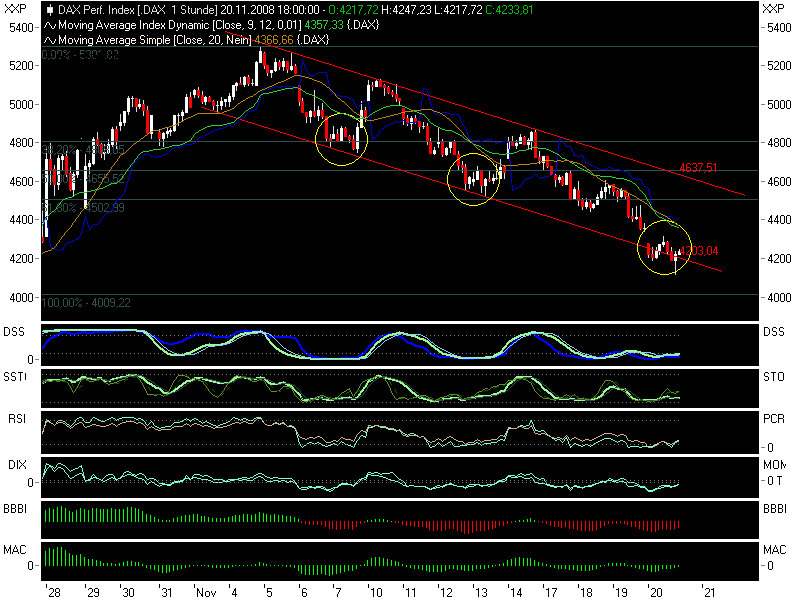Select the yellow circle marker near Nov 7
This screenshot has height=600, width=800.
pyautogui.click(x=342, y=139)
